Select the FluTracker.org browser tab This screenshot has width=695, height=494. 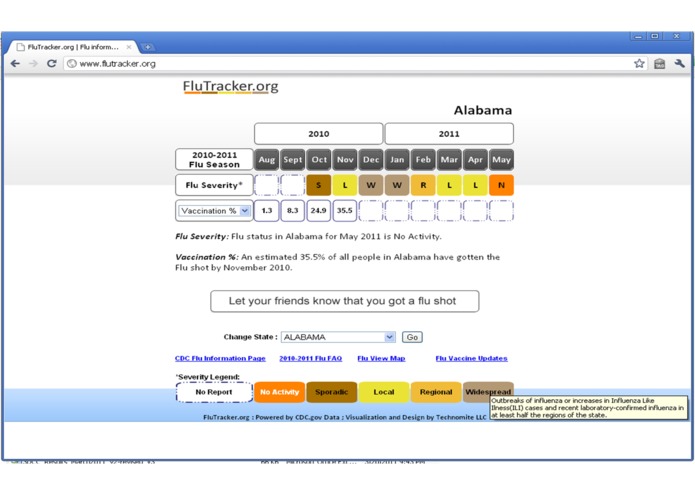pyautogui.click(x=73, y=47)
